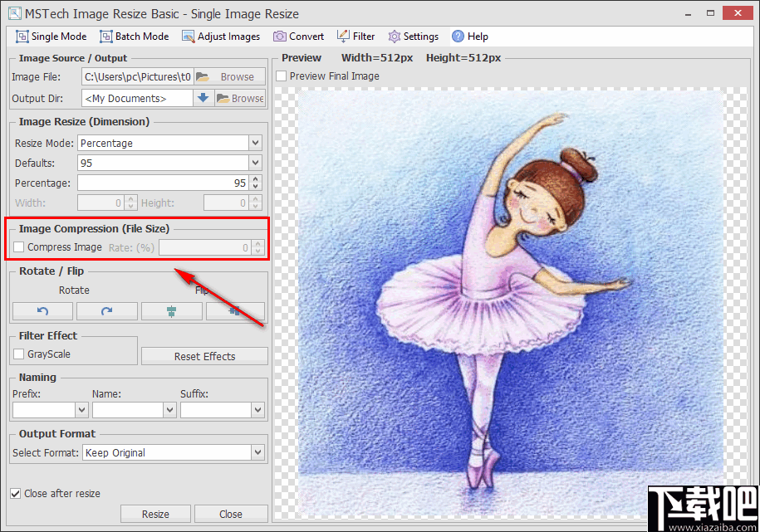The height and width of the screenshot is (532, 760).
Task: Click the Image File path field
Action: pyautogui.click(x=137, y=76)
